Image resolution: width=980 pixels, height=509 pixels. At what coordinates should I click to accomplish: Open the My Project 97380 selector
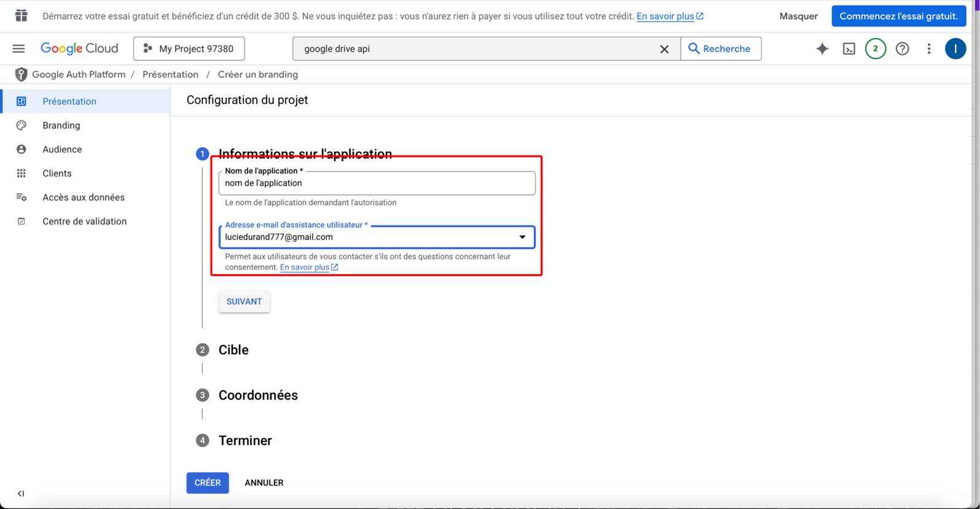tap(189, 49)
